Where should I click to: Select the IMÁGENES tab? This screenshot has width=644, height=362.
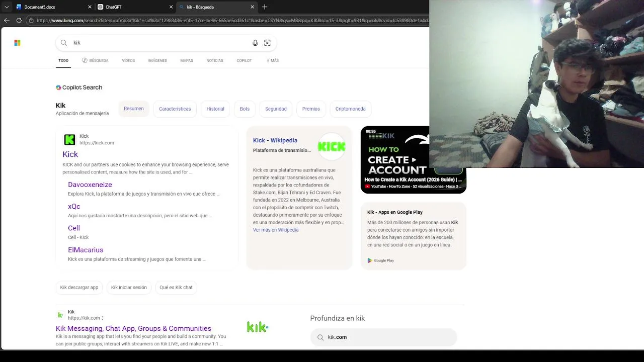point(157,60)
